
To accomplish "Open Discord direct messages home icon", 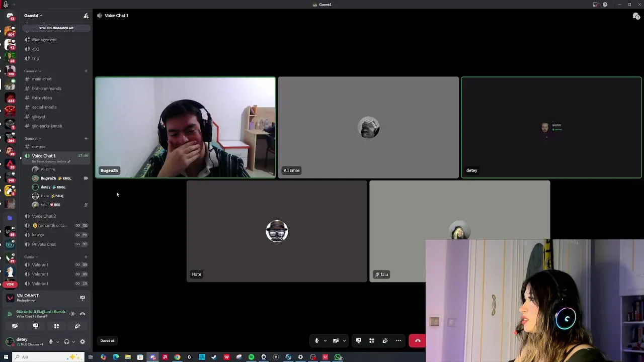I will point(10,16).
